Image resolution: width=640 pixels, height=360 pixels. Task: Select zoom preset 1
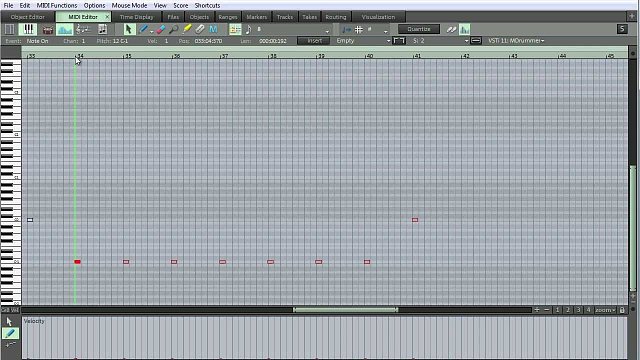558,310
